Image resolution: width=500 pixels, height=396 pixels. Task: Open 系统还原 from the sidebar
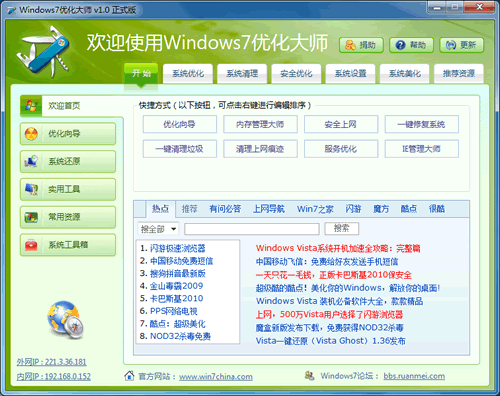click(x=68, y=161)
